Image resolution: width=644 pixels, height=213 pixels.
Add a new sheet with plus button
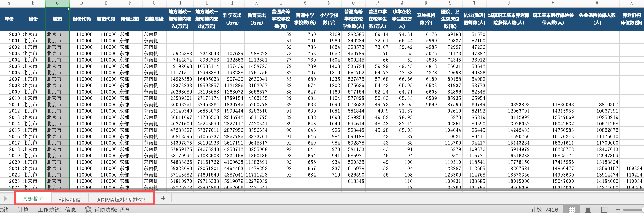point(163,198)
